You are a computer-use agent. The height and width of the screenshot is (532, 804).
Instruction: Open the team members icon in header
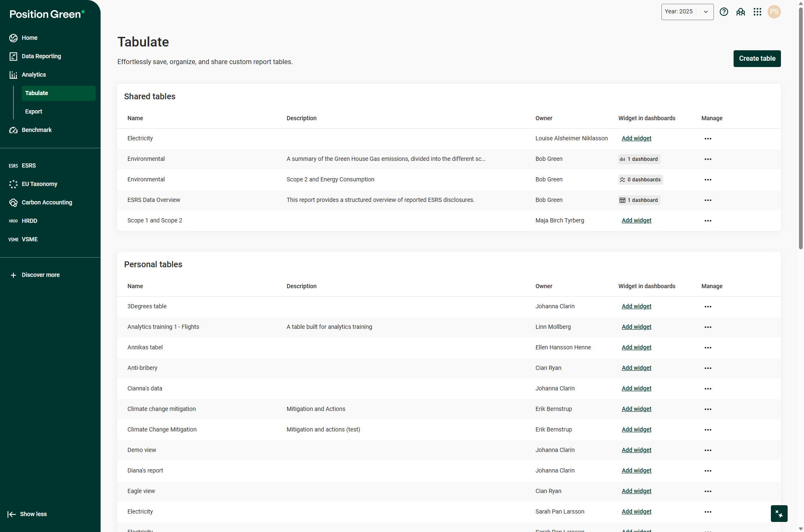pyautogui.click(x=740, y=12)
